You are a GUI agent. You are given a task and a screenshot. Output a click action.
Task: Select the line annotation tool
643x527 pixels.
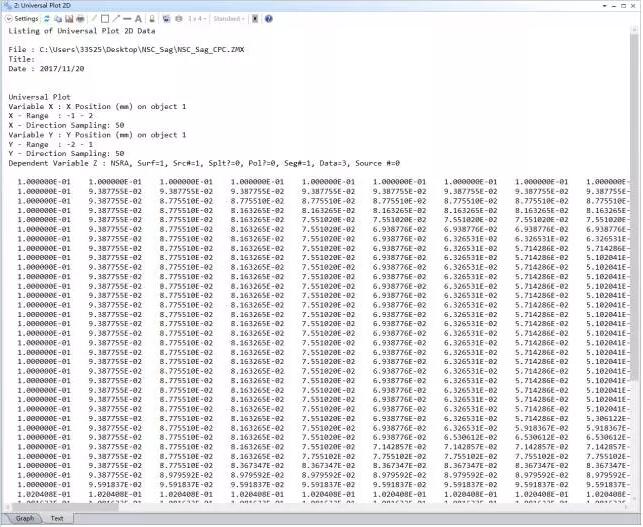[127, 19]
